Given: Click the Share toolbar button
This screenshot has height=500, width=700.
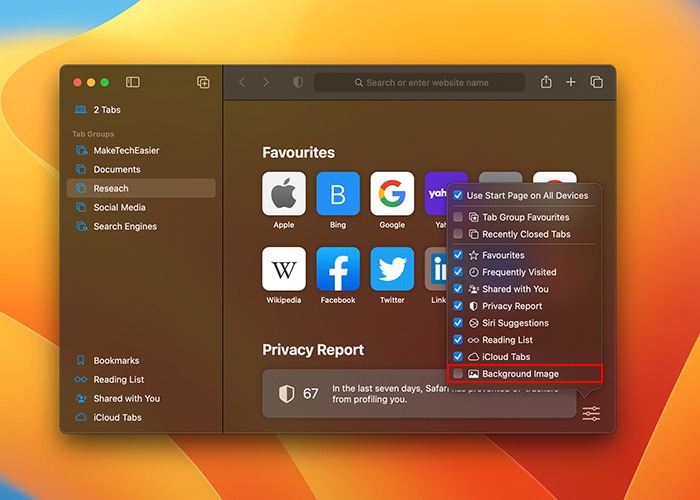Looking at the screenshot, I should (546, 82).
